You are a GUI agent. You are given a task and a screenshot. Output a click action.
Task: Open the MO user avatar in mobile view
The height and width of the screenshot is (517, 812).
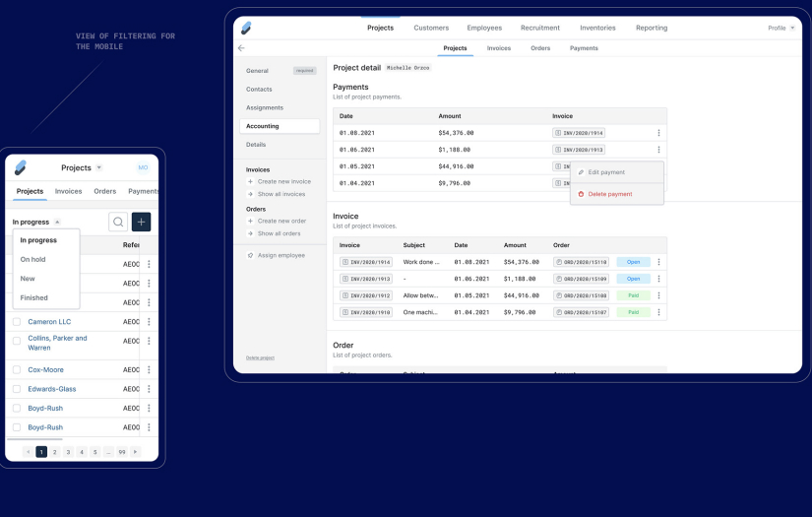[x=143, y=168]
